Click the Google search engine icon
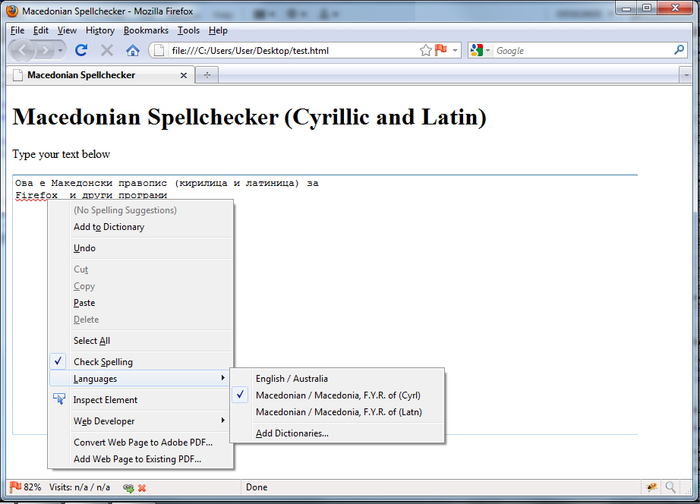Viewport: 700px width, 504px height. click(476, 50)
